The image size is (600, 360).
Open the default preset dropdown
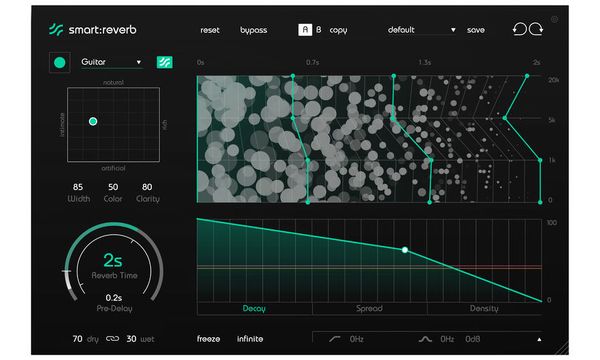421,30
